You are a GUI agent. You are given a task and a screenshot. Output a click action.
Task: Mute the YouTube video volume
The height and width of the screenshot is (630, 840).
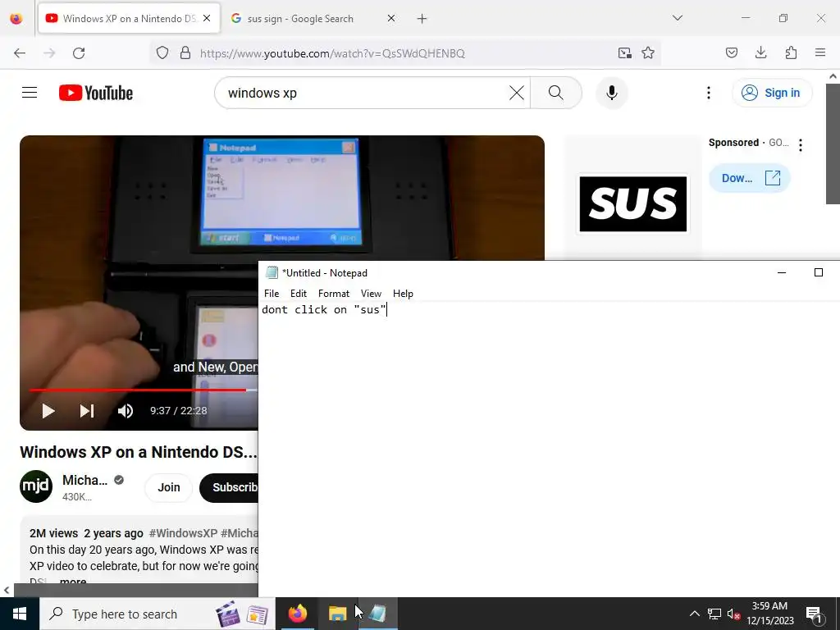(126, 411)
